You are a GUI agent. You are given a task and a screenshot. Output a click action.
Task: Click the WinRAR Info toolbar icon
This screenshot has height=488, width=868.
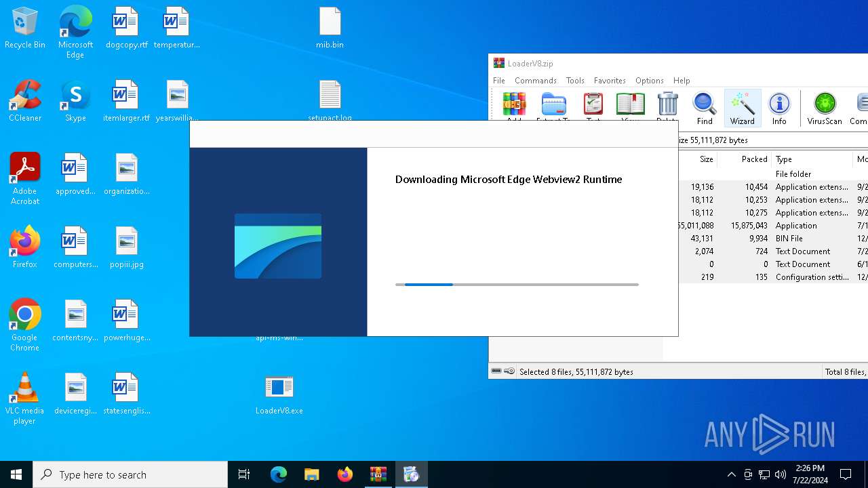click(x=779, y=108)
